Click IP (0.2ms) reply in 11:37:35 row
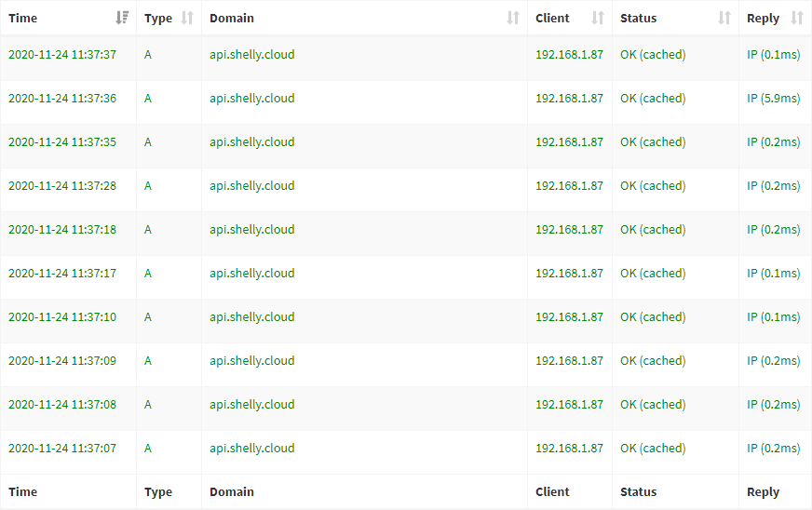The height and width of the screenshot is (510, 812). (773, 141)
